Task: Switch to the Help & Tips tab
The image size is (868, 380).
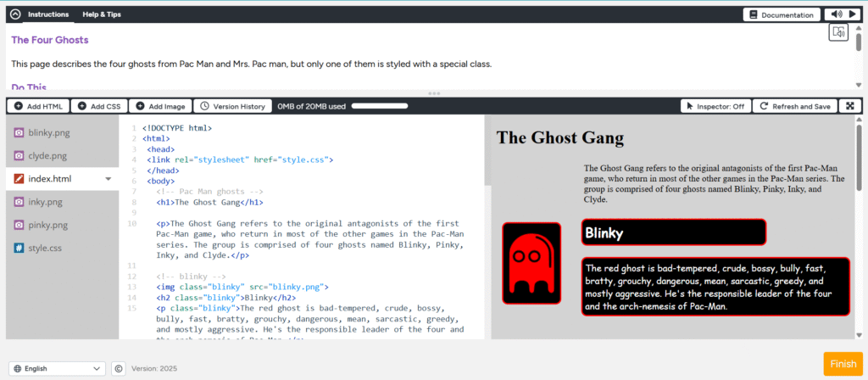Action: pos(101,14)
